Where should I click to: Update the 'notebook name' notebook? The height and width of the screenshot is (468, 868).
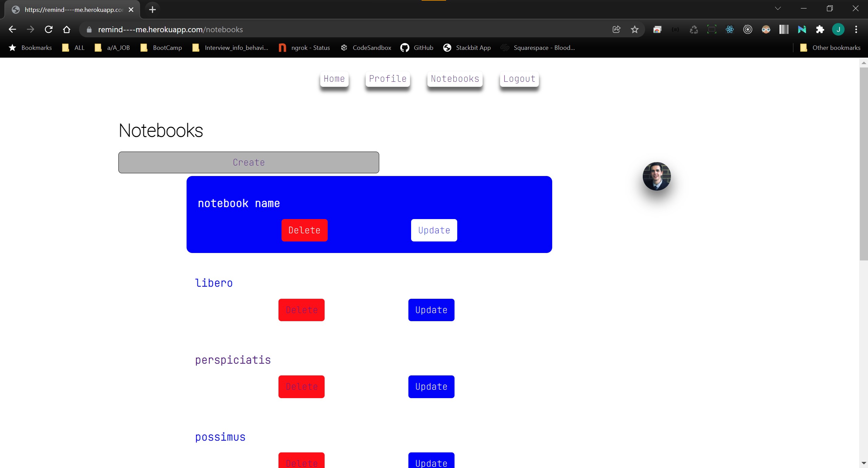(434, 230)
